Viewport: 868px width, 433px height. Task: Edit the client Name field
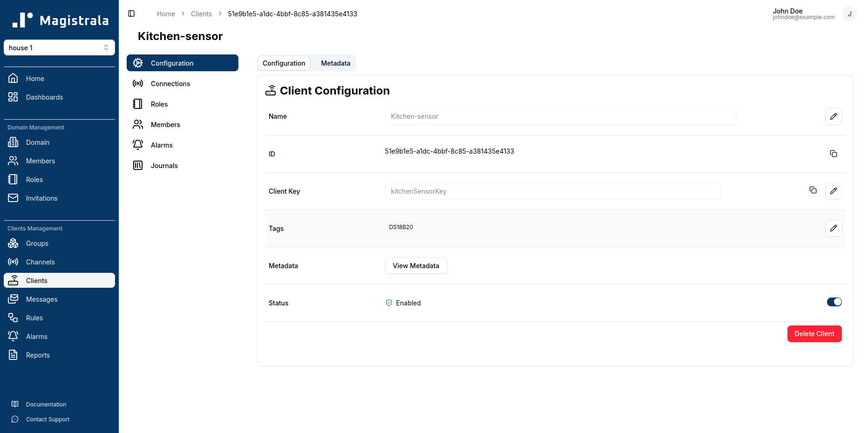tap(834, 116)
